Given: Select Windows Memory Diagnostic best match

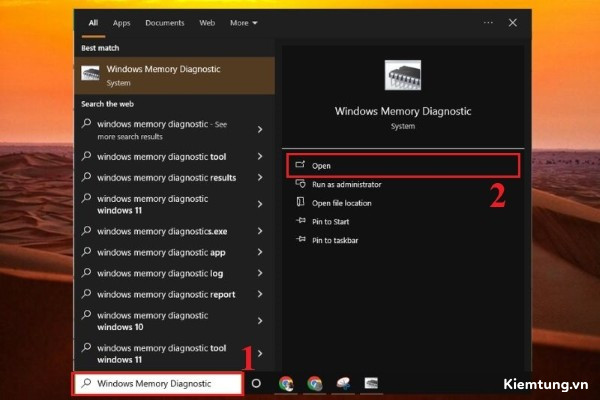Looking at the screenshot, I should point(174,75).
